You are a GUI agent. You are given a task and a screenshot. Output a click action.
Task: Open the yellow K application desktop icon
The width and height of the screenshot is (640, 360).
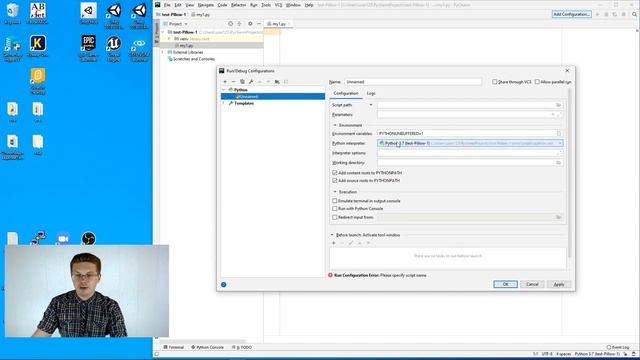(x=38, y=46)
